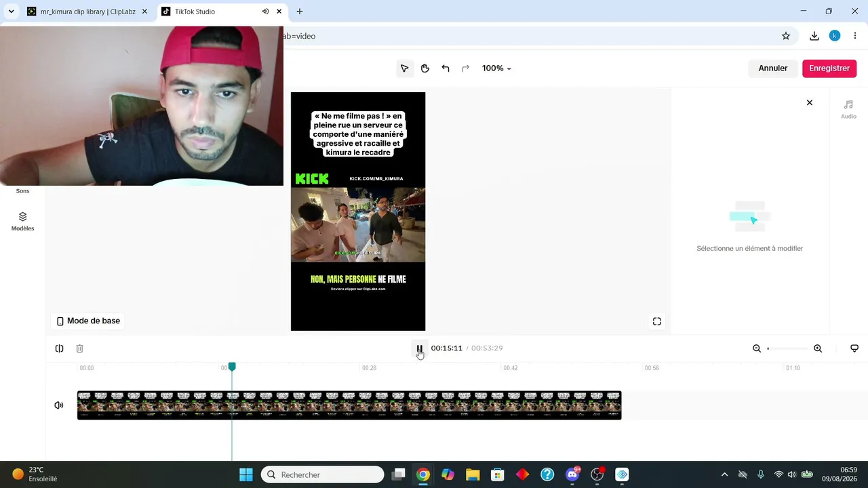Undo the last edit
The height and width of the screenshot is (488, 868).
click(x=446, y=68)
